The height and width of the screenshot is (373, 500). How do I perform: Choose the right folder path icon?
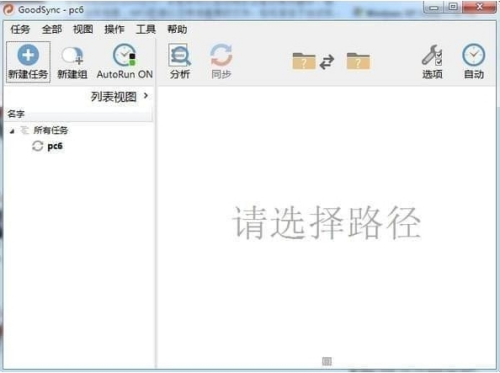click(358, 61)
